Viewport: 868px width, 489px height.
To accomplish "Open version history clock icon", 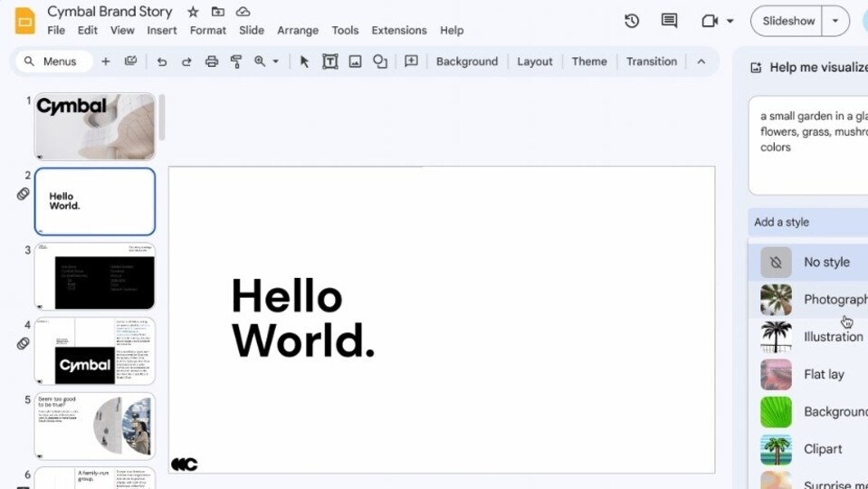I will [x=632, y=21].
